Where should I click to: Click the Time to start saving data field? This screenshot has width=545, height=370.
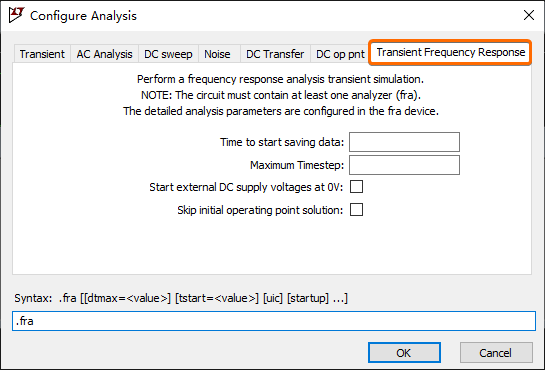(404, 142)
